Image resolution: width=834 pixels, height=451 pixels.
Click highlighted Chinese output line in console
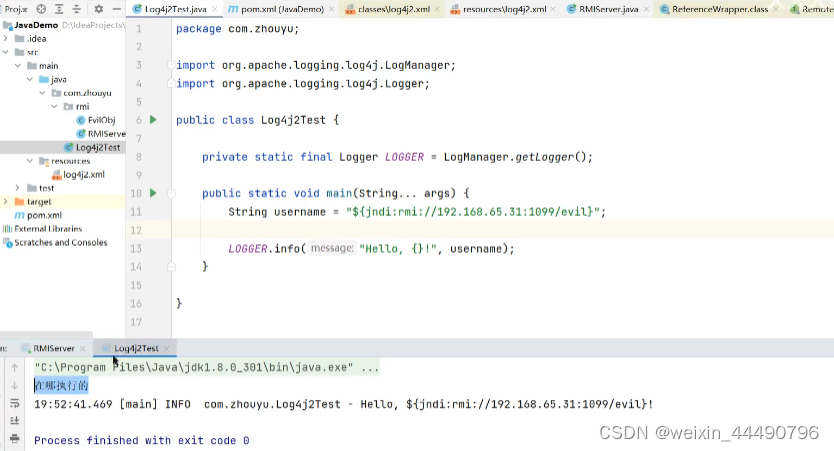coord(61,386)
